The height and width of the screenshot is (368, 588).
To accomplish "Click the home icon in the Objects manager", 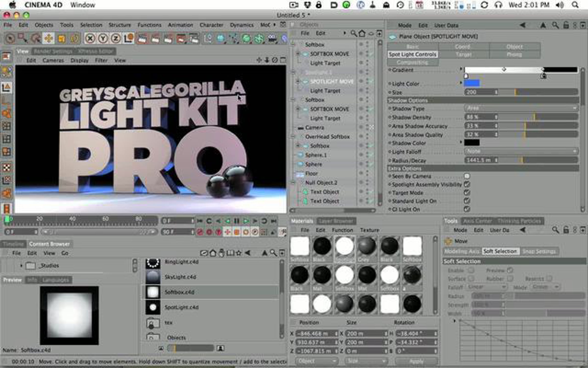I will click(362, 33).
